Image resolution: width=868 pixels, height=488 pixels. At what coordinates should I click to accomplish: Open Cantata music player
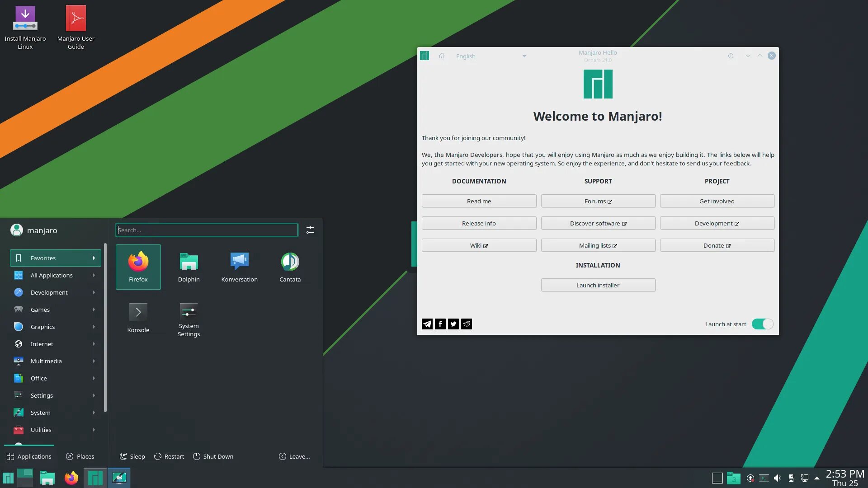(290, 267)
